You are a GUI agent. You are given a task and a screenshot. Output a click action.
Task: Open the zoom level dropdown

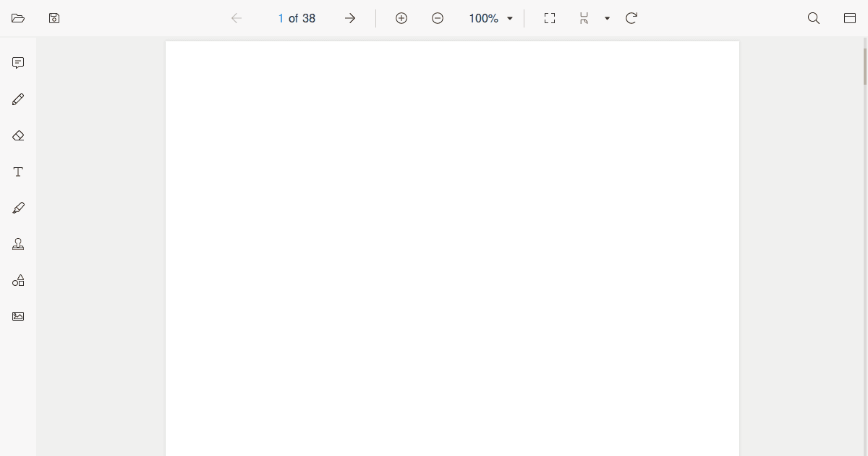pyautogui.click(x=490, y=18)
